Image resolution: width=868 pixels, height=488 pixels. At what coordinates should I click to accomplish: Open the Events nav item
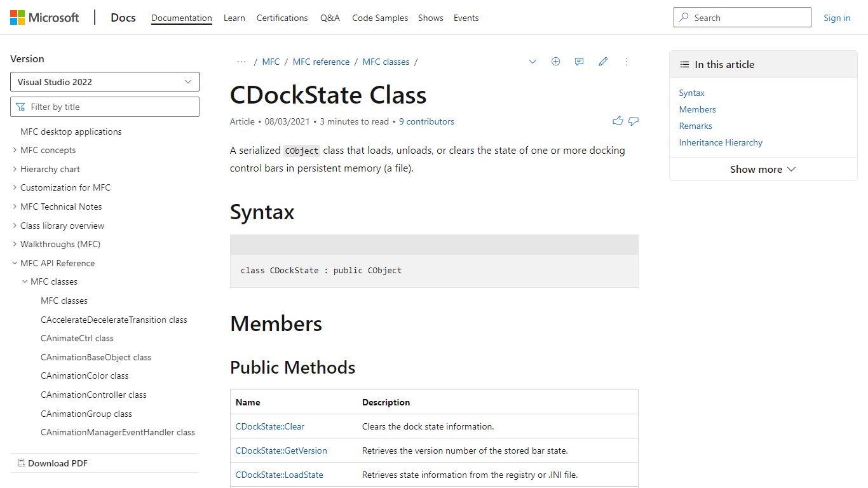(466, 18)
